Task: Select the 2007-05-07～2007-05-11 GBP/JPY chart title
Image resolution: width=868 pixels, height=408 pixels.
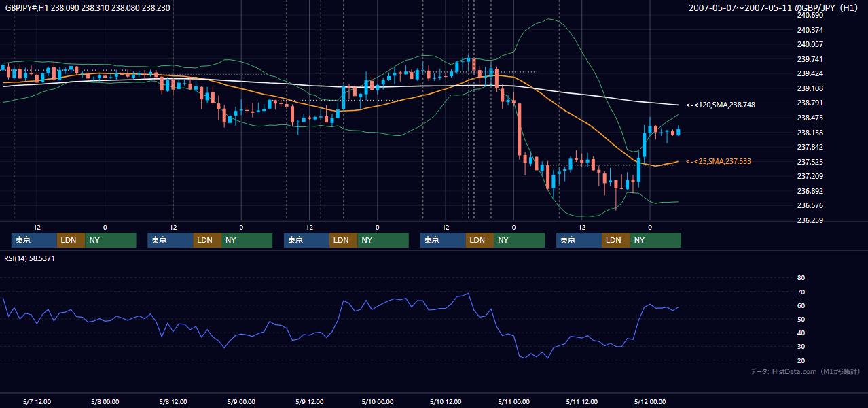Action: coord(774,8)
